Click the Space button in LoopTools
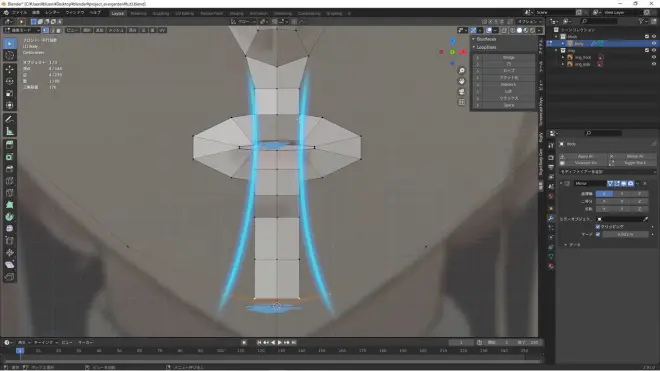660x371 pixels. click(x=508, y=105)
